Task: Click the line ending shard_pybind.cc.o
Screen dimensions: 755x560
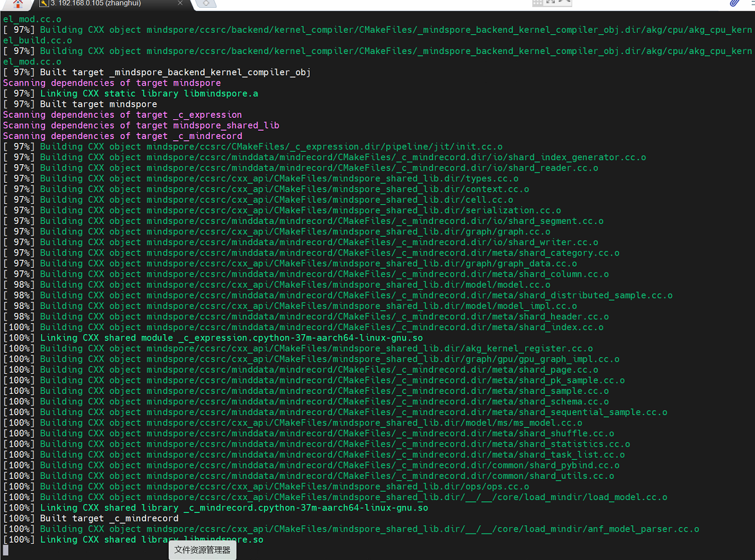Action: coord(311,464)
